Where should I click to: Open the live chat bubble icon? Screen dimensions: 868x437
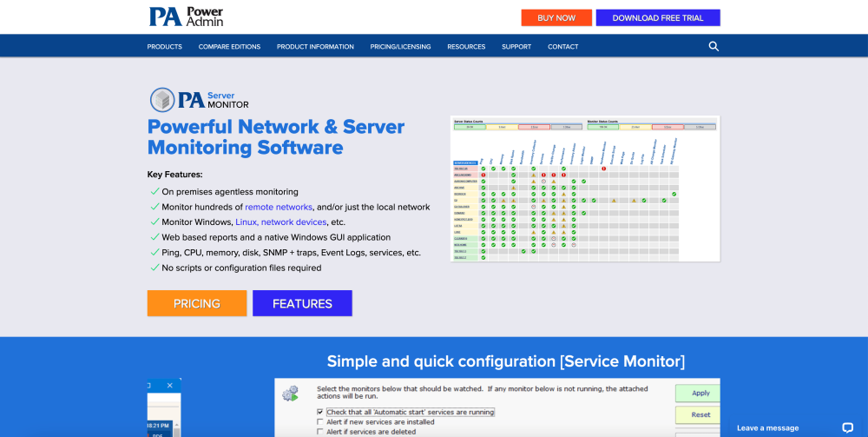click(847, 427)
